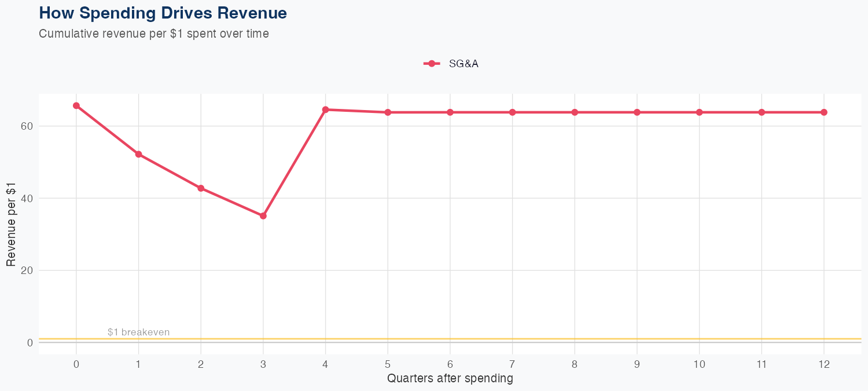
Task: Click the "Quarters after spending" axis title
Action: pos(450,379)
